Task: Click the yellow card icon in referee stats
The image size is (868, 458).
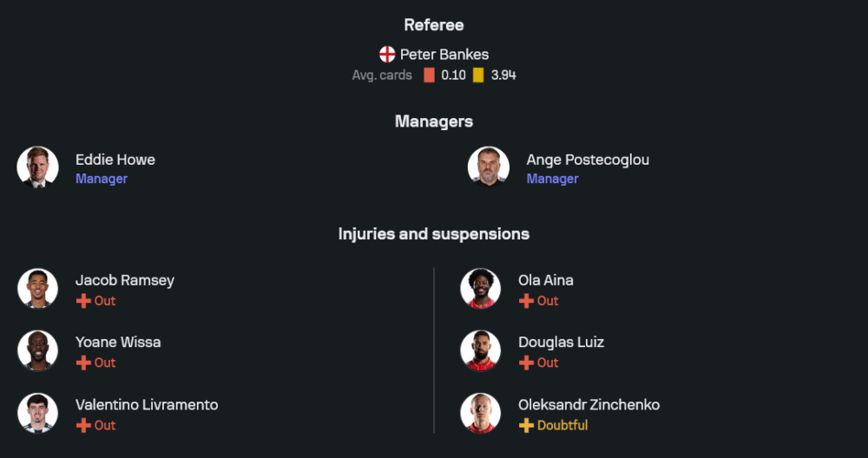Action: 478,75
